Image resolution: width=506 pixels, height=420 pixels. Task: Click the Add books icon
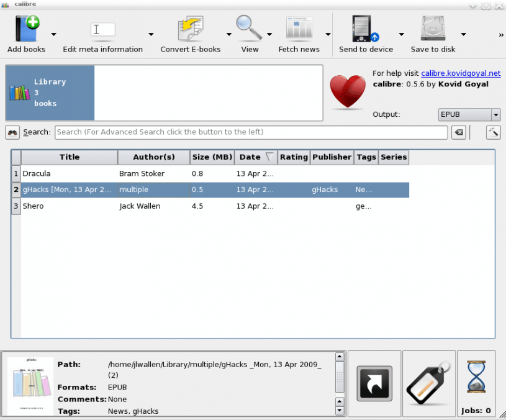click(27, 29)
